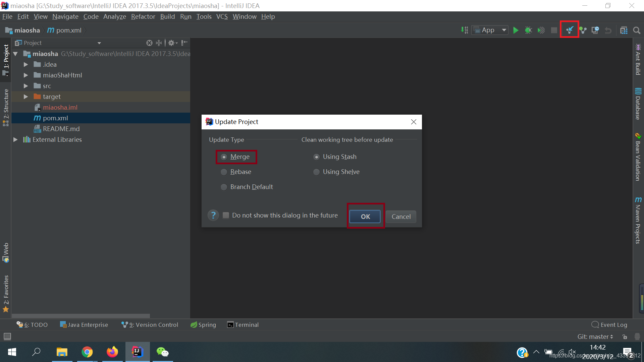Open the Navigate menu
This screenshot has width=644, height=362.
tap(65, 16)
